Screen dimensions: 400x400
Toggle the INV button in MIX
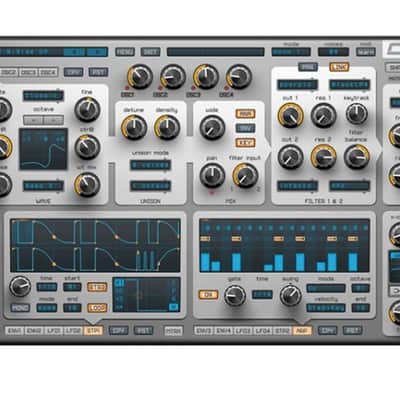point(245,128)
